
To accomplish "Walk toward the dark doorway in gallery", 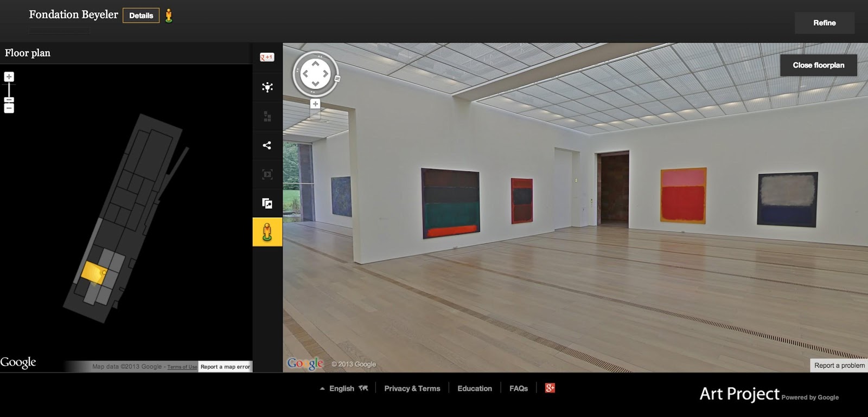I will tap(612, 188).
